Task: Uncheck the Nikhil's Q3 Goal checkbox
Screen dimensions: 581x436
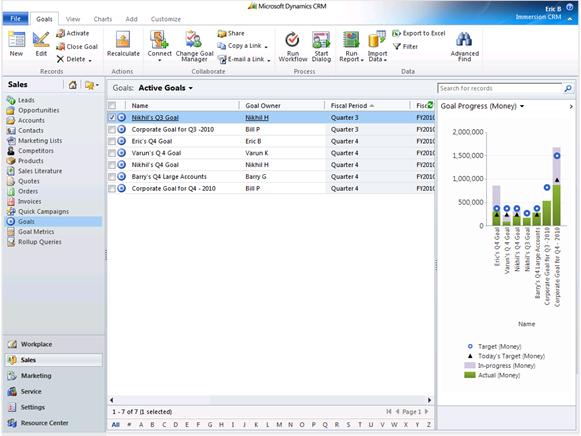Action: click(112, 117)
